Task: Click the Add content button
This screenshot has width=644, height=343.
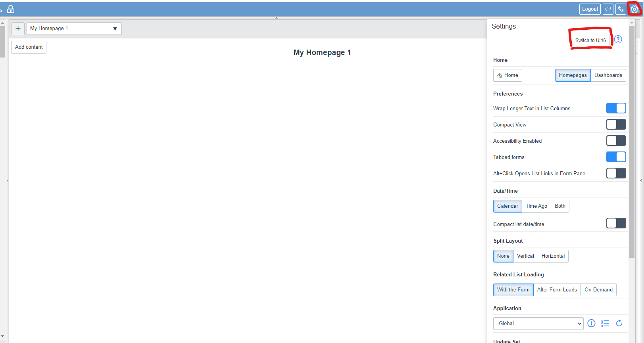Action: (29, 47)
